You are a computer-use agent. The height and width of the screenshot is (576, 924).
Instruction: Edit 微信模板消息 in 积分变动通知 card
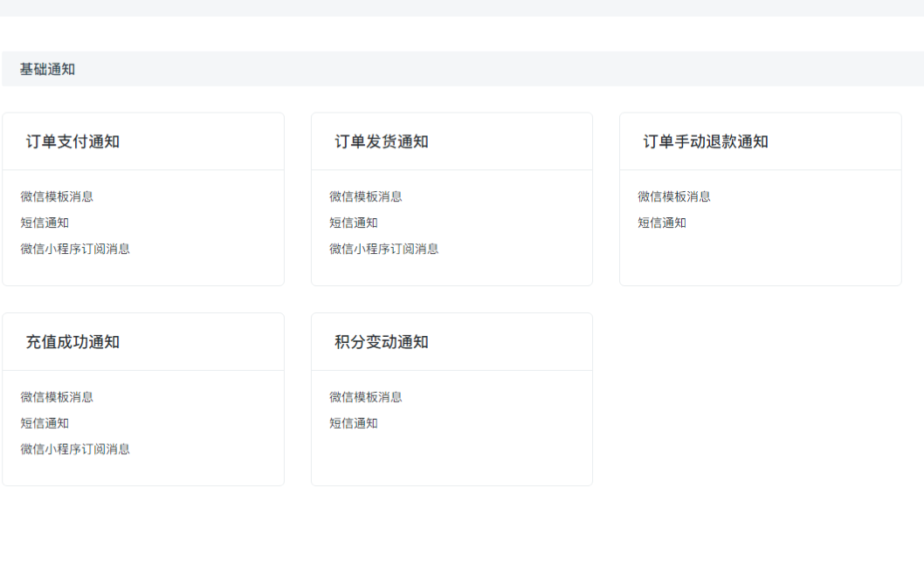point(365,397)
